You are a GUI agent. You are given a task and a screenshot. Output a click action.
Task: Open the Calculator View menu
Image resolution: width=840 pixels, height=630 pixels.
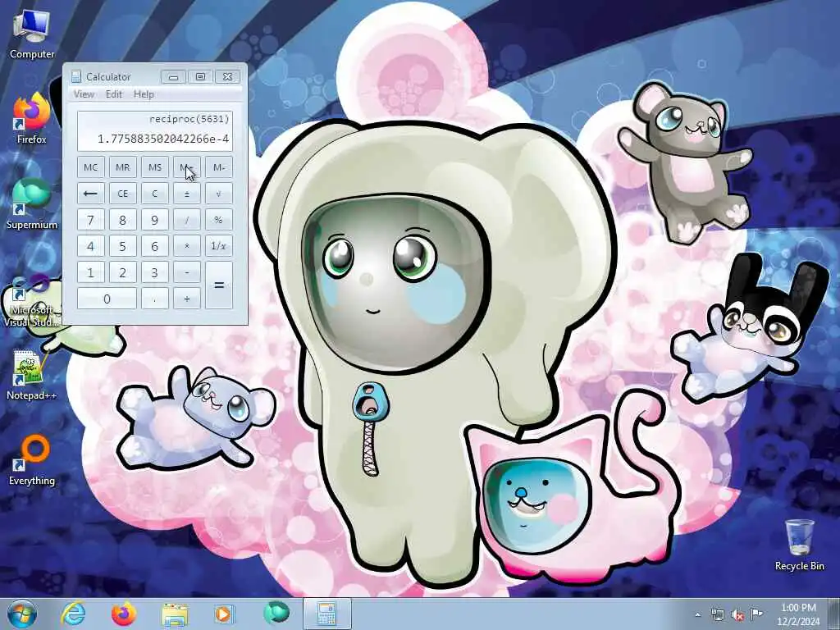84,94
